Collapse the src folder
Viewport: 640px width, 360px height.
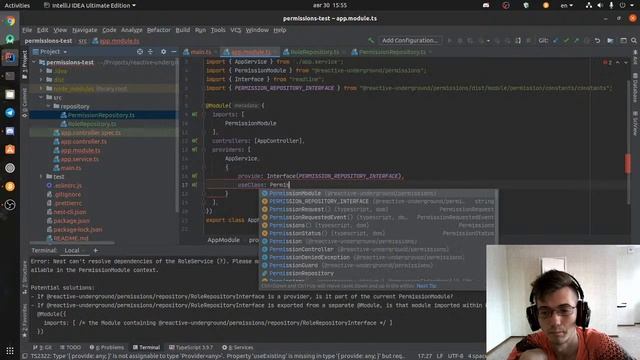coord(41,98)
